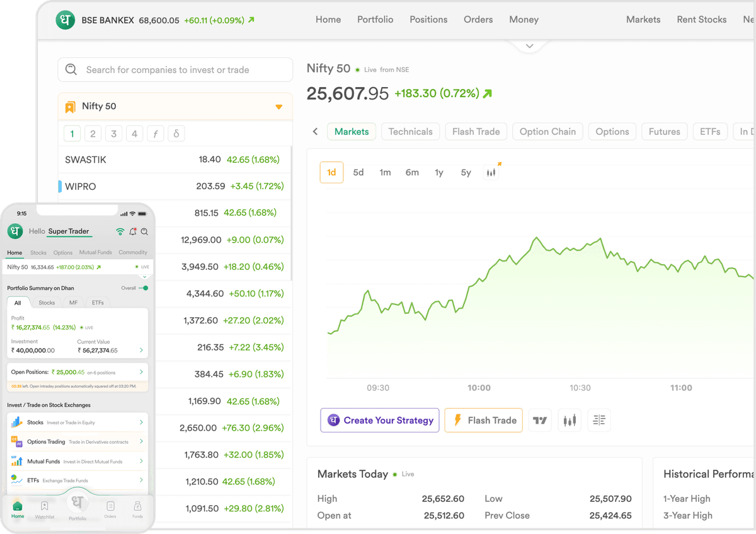Open Current Value arrow in phone portfolio card
756x534 pixels.
pyautogui.click(x=141, y=350)
